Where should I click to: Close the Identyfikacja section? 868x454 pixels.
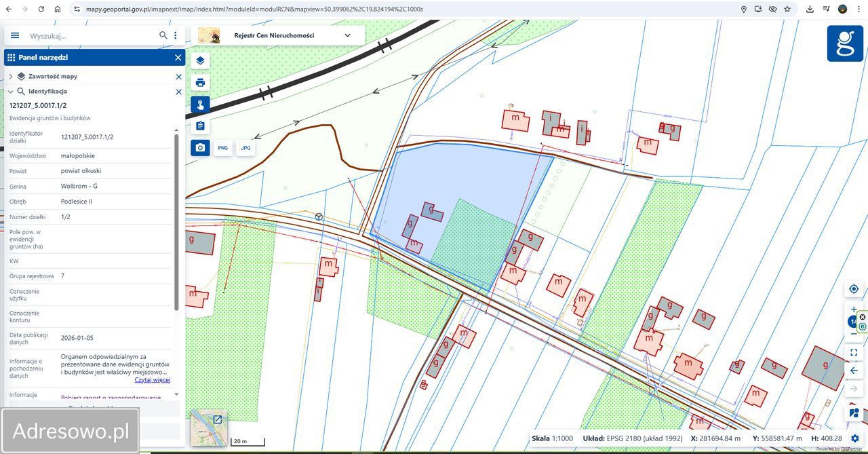click(179, 92)
